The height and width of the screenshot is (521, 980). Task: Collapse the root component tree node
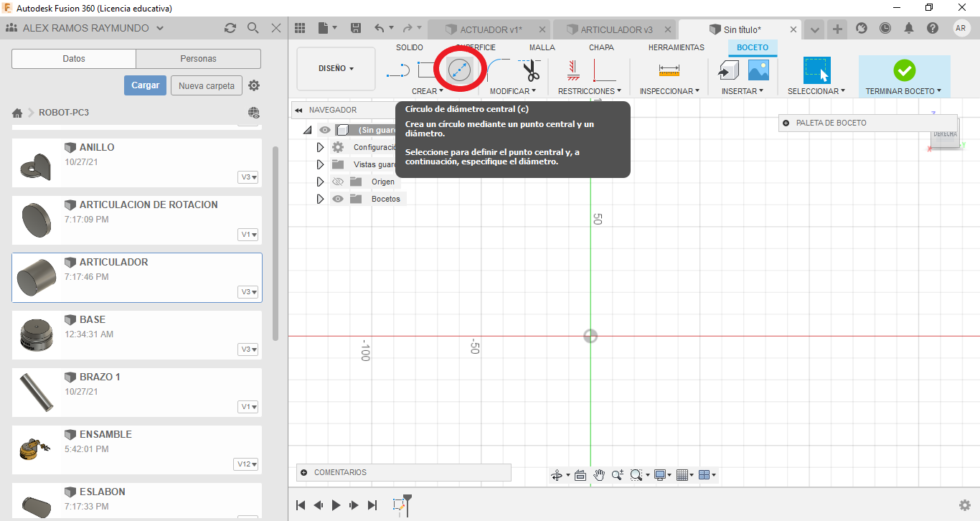coord(308,130)
